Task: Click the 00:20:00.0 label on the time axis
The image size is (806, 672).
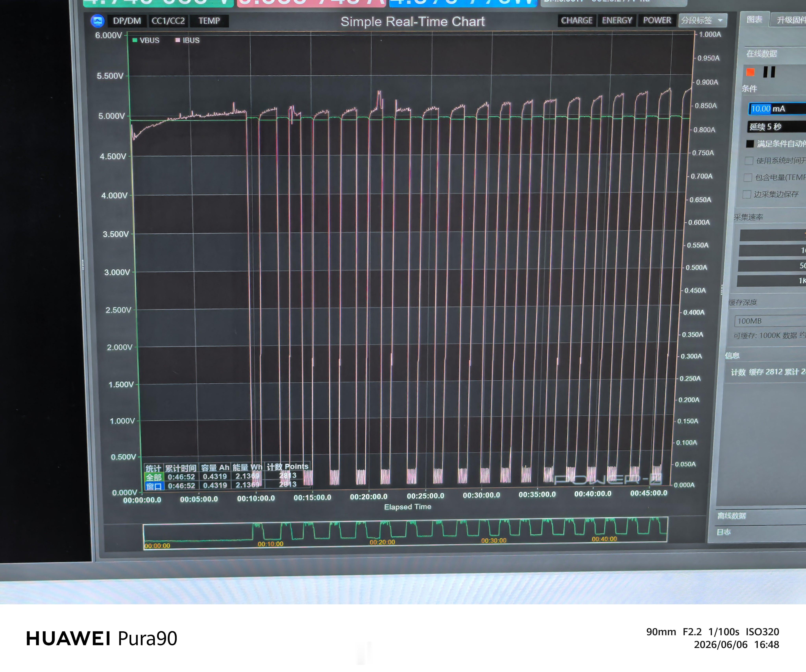Action: pyautogui.click(x=368, y=497)
